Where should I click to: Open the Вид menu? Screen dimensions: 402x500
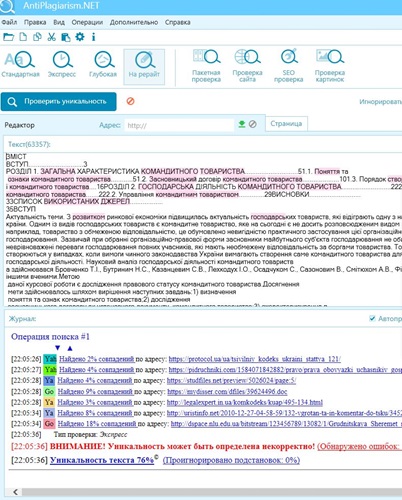pyautogui.click(x=59, y=22)
